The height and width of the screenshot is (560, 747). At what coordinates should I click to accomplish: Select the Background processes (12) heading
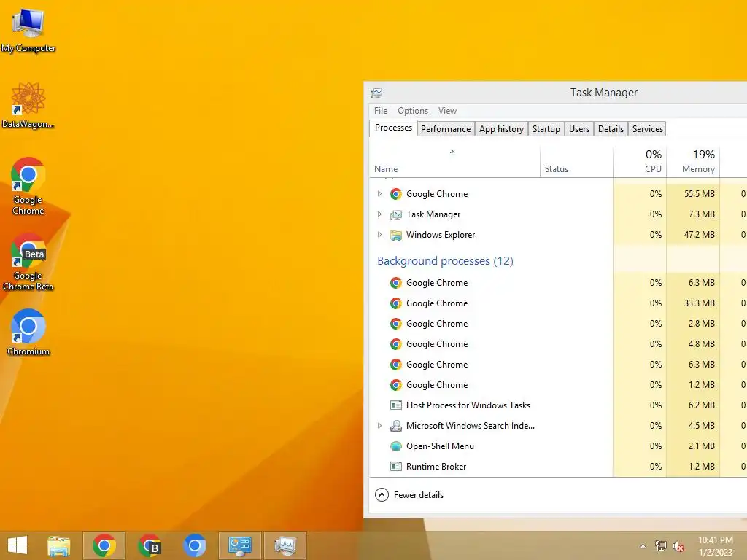click(445, 261)
